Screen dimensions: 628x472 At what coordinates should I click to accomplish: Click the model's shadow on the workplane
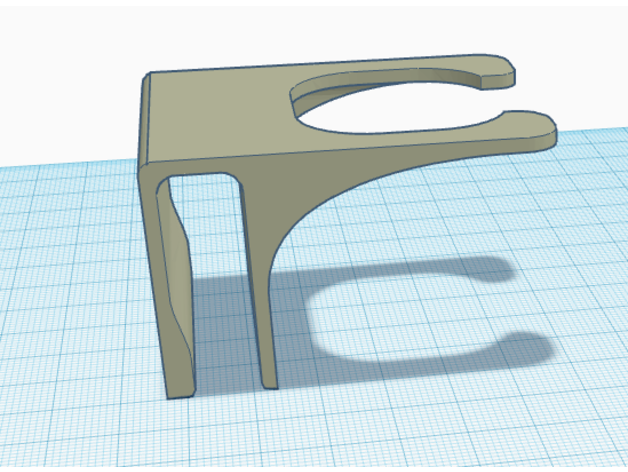click(x=320, y=330)
